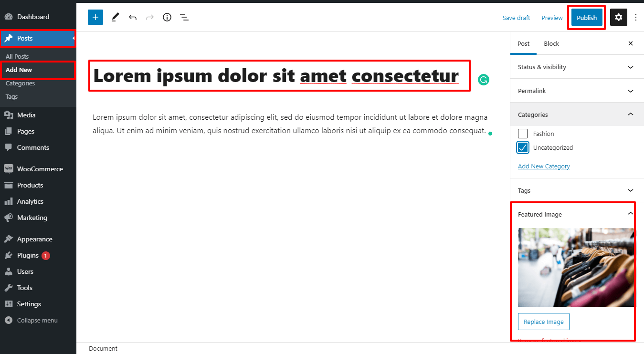
Task: Click the Redo arrow
Action: pos(149,17)
